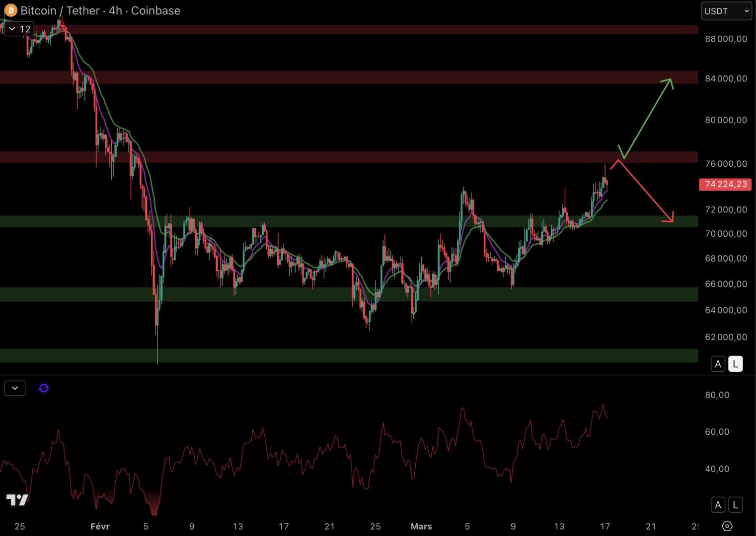The image size is (756, 536).
Task: Click the red current price label 74 224,23
Action: pyautogui.click(x=725, y=185)
